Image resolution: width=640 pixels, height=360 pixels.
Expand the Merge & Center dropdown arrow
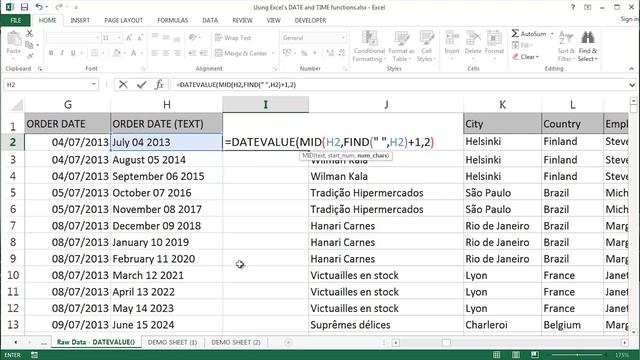(273, 53)
